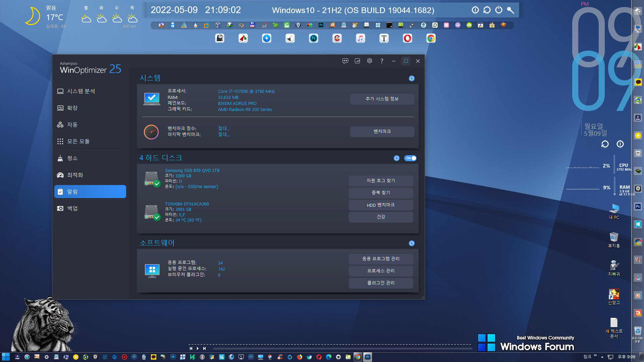Open Microsoft Edge from the taskbar

[x=328, y=357]
